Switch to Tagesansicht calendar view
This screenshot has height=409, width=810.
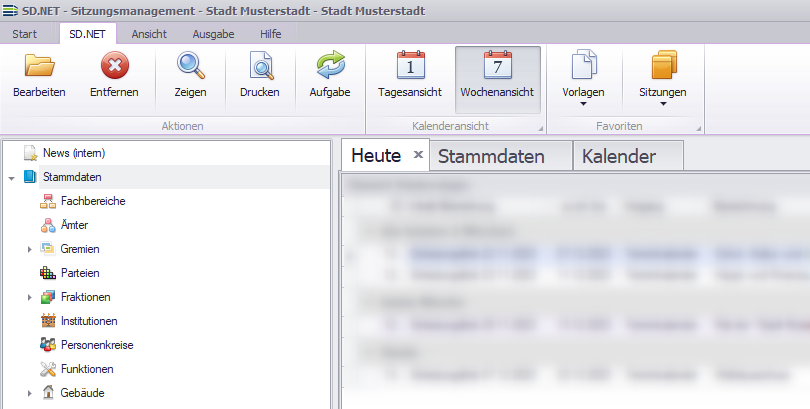411,67
